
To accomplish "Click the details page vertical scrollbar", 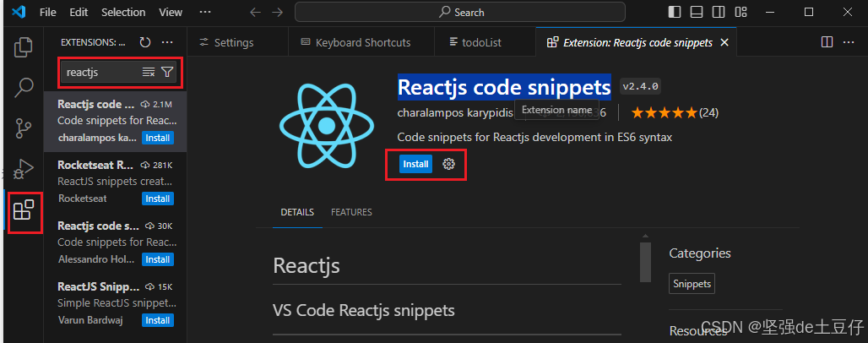I will pyautogui.click(x=645, y=262).
